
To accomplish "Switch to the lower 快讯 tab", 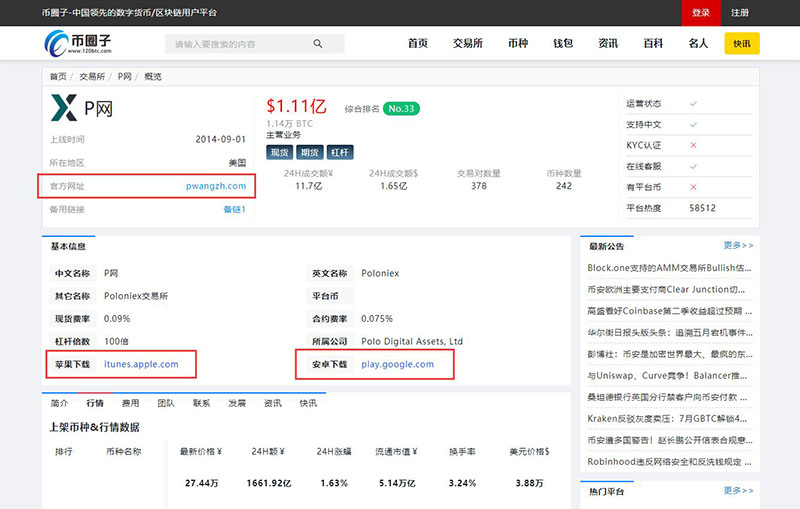I will (x=308, y=403).
